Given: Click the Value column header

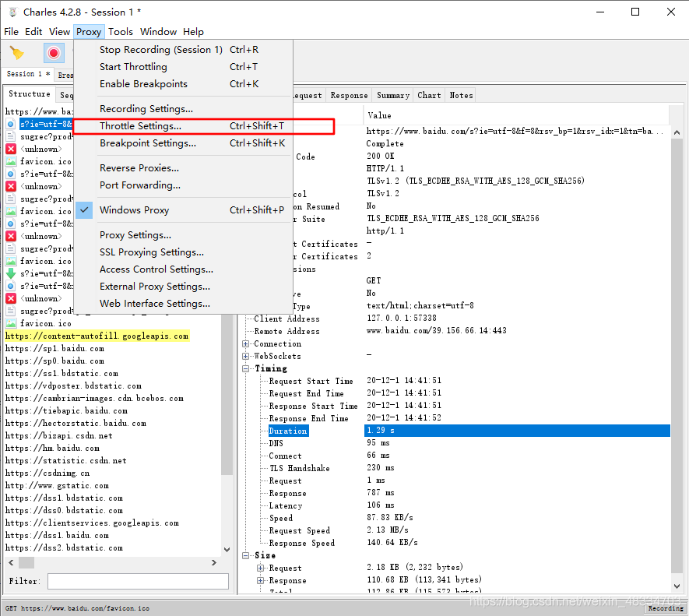Looking at the screenshot, I should pos(516,115).
